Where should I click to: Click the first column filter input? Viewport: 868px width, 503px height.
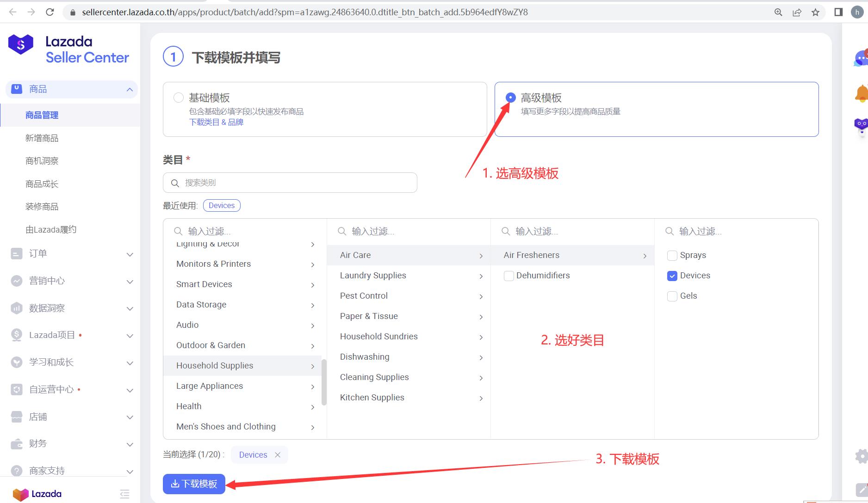click(245, 231)
